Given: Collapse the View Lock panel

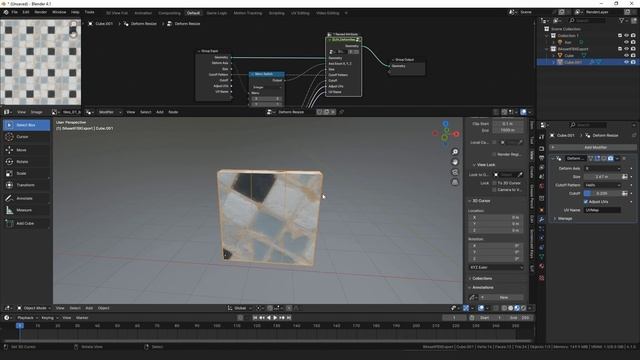Looking at the screenshot, I should [484, 164].
